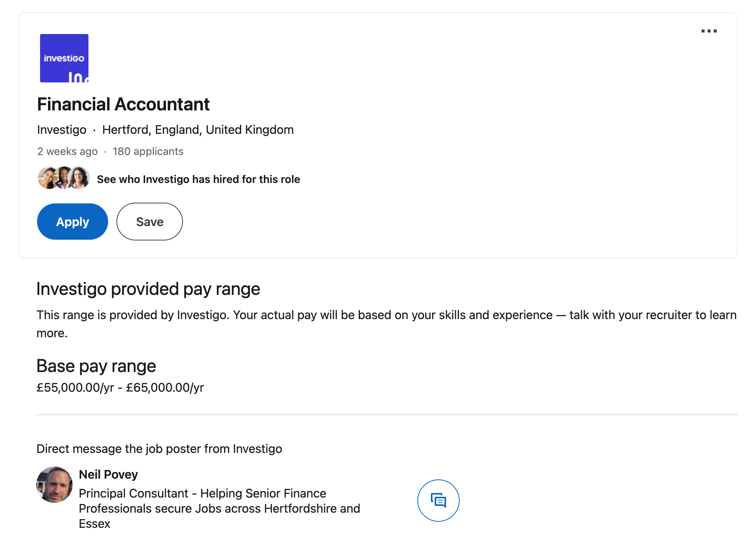Click the Investigo company logo
The width and height of the screenshot is (756, 552).
64,58
